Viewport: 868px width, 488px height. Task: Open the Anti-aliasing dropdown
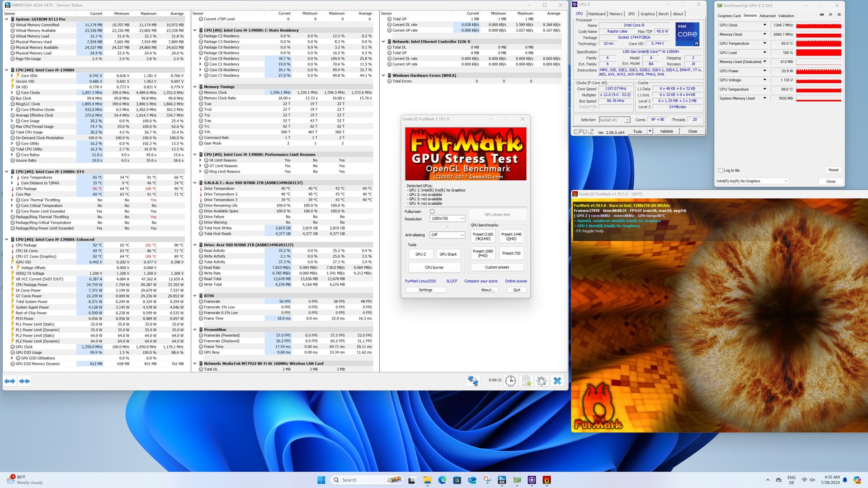coord(447,235)
